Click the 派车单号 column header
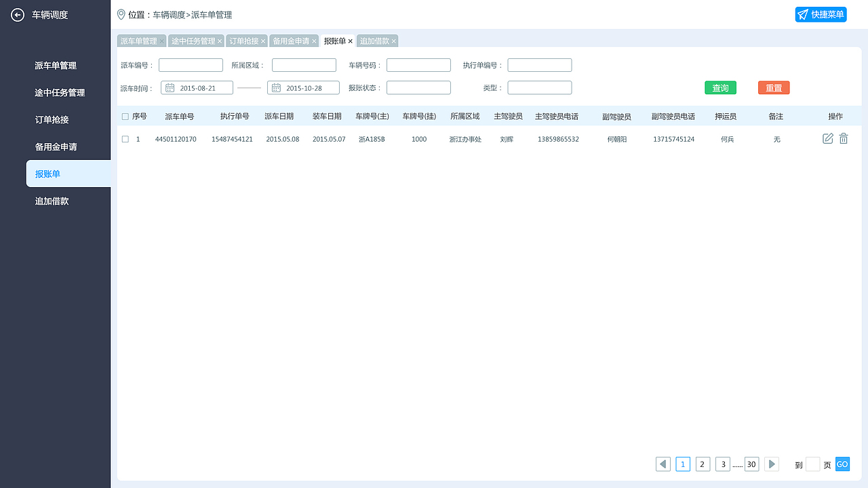 [x=179, y=117]
